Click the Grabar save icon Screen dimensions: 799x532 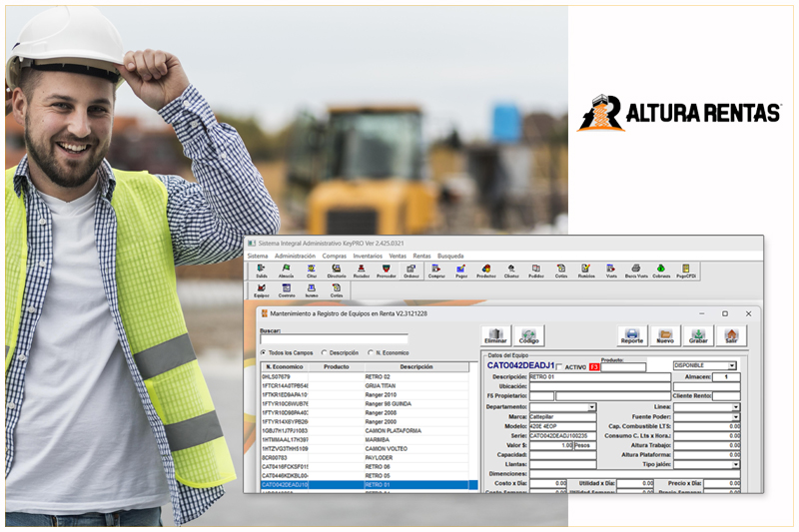(698, 335)
